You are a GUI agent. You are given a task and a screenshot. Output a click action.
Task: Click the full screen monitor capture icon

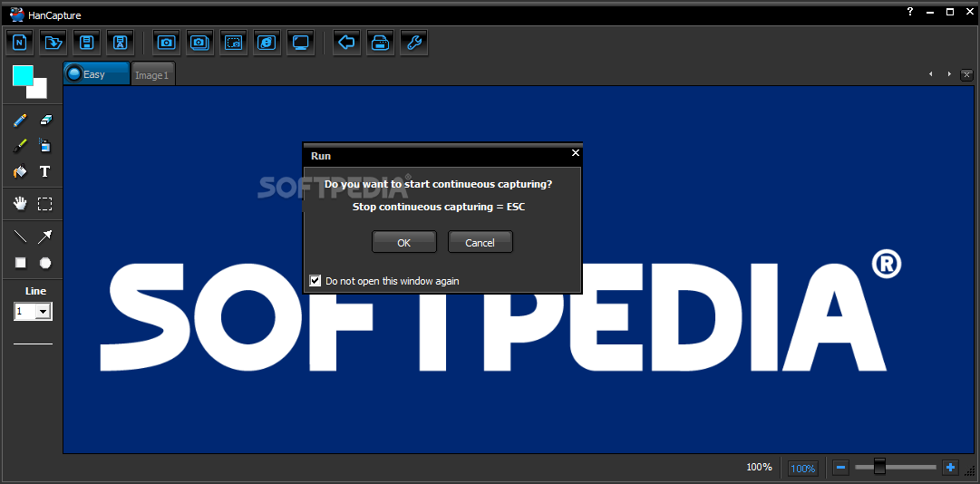(x=301, y=43)
